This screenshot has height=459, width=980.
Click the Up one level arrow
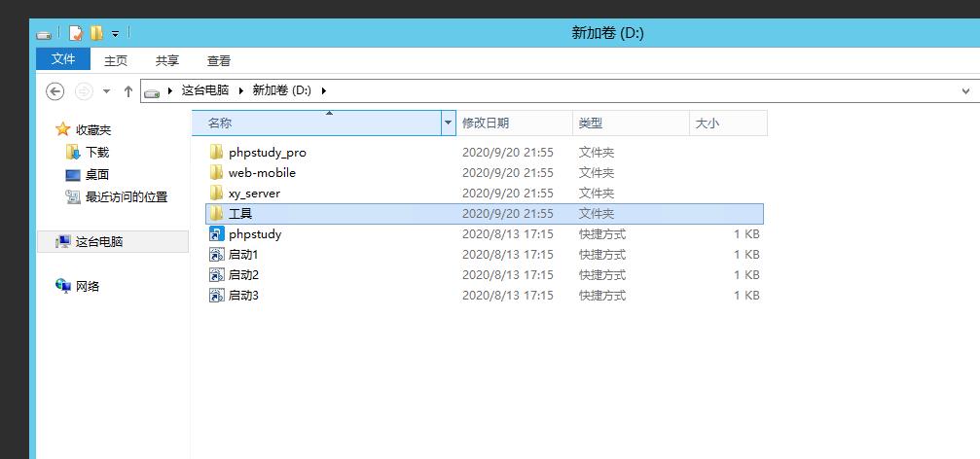tap(128, 90)
